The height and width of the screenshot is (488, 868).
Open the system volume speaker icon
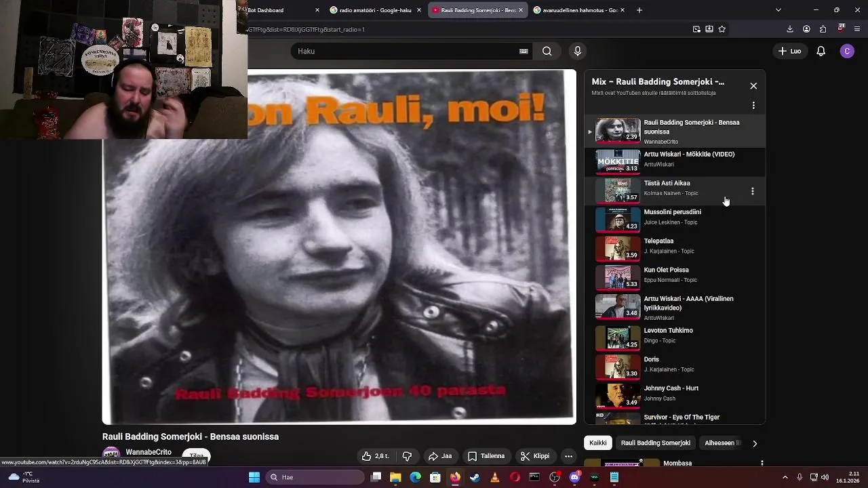[x=826, y=477]
